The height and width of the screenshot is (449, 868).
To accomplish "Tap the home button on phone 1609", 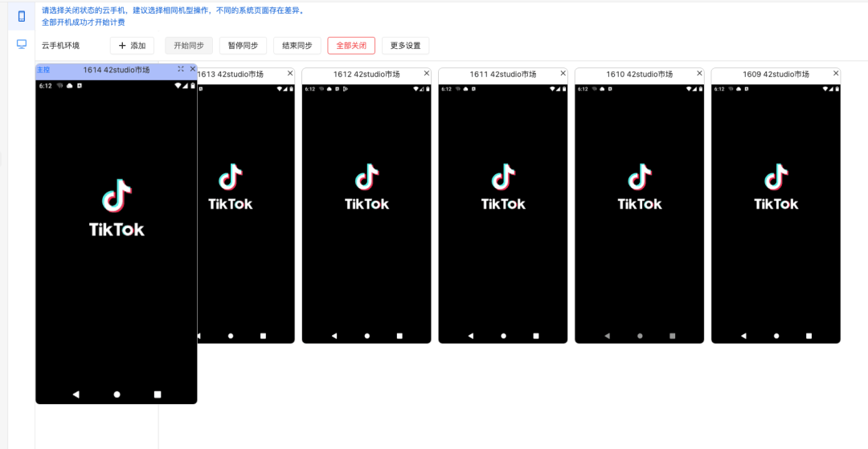I will [x=776, y=336].
